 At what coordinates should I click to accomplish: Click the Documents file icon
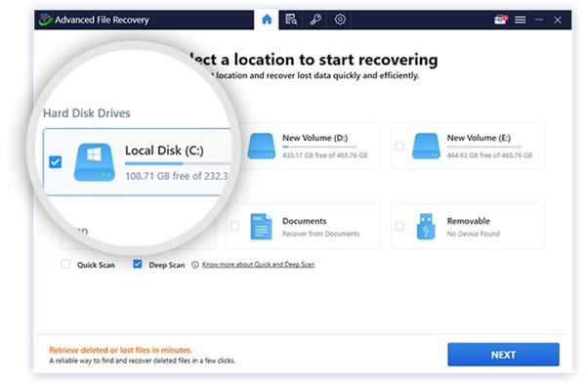(261, 227)
